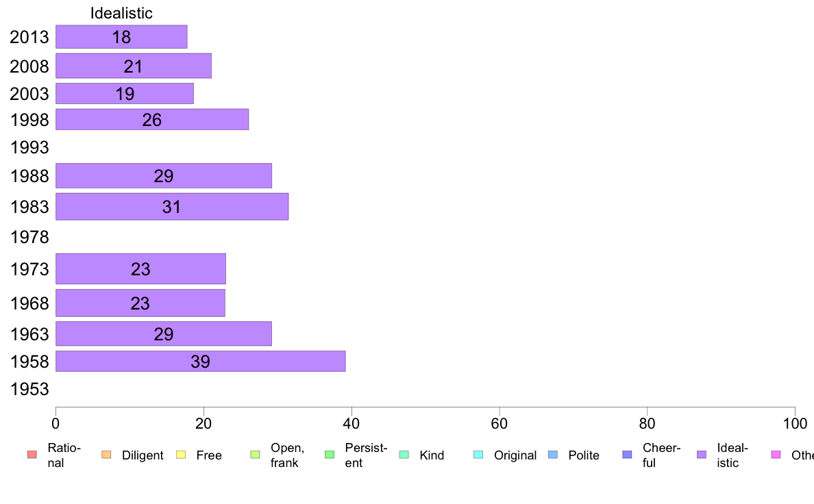Click the 1983 bar labeled 31
The width and height of the screenshot is (814, 504).
(171, 207)
